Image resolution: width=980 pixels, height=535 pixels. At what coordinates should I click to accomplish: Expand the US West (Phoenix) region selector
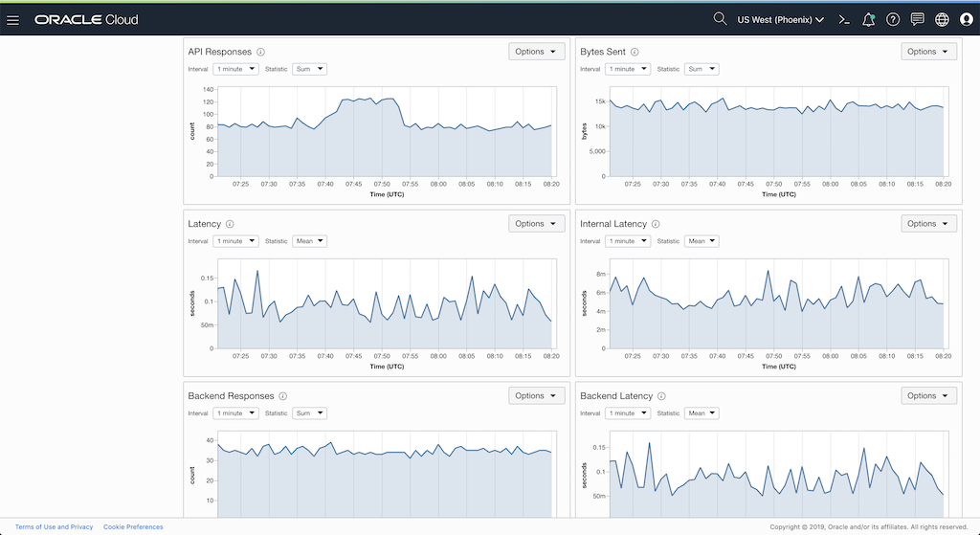781,19
